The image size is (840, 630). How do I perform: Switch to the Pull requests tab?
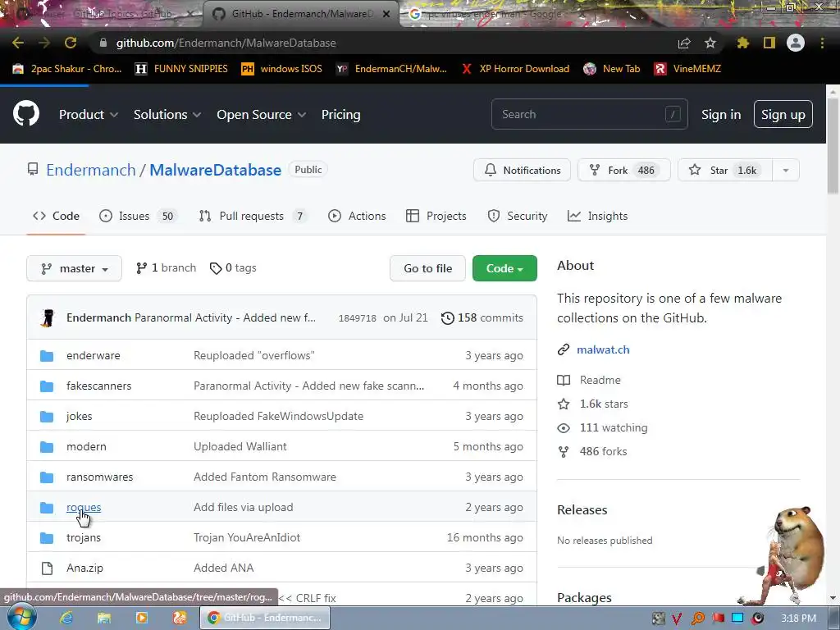pyautogui.click(x=252, y=216)
